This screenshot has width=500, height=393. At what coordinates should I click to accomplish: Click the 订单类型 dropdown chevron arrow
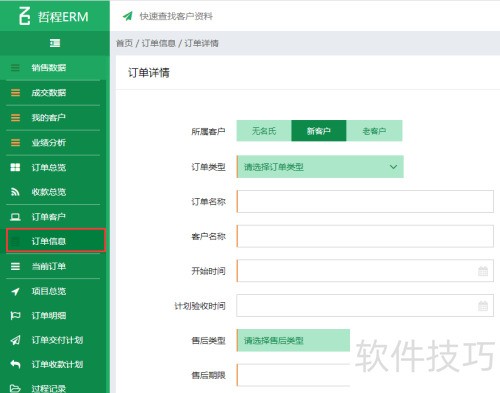point(393,167)
